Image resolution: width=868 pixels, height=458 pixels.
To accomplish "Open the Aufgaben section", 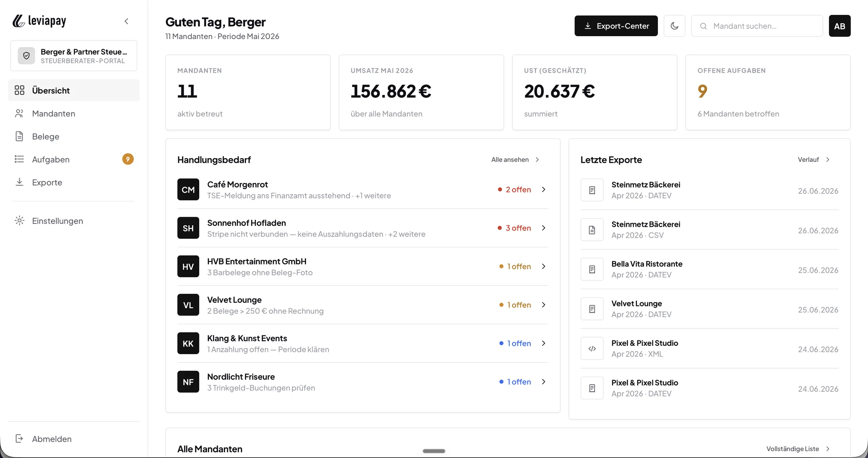I will (74, 159).
